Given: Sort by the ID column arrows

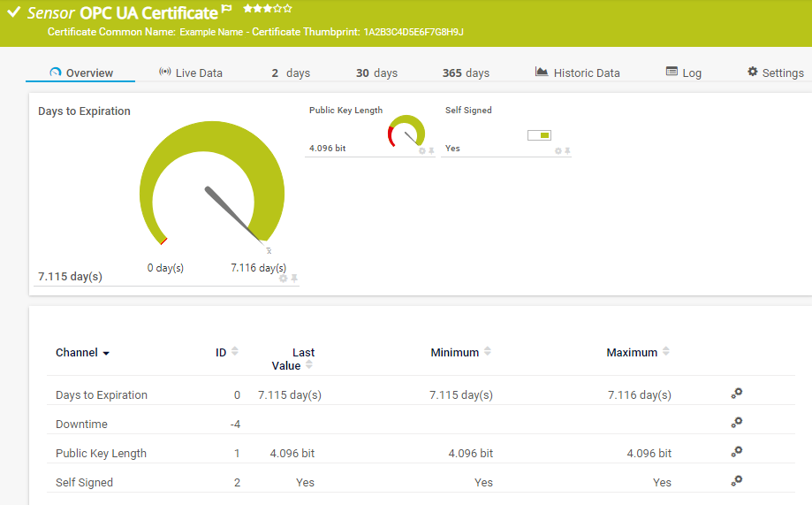Looking at the screenshot, I should click(234, 352).
